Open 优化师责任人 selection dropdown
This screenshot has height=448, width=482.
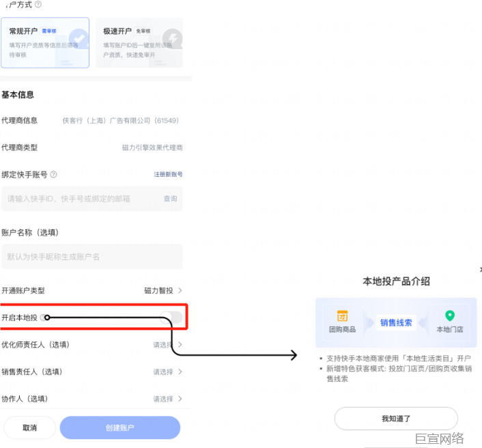[x=167, y=345]
